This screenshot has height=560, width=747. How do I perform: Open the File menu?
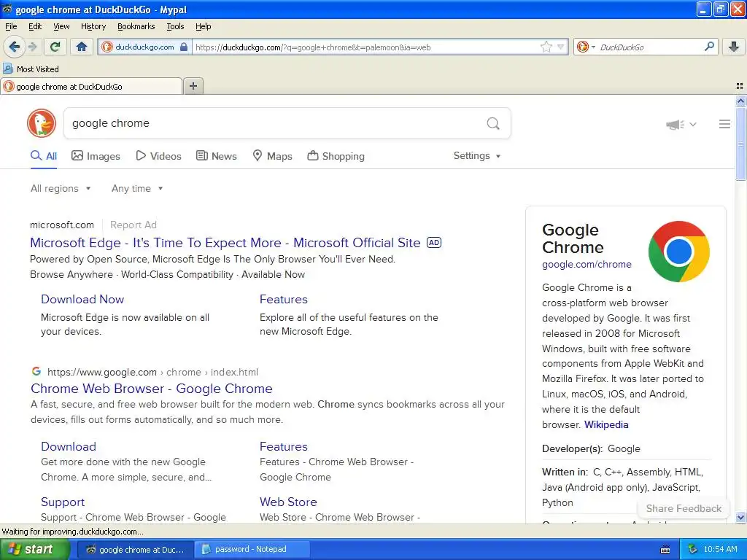(x=11, y=26)
